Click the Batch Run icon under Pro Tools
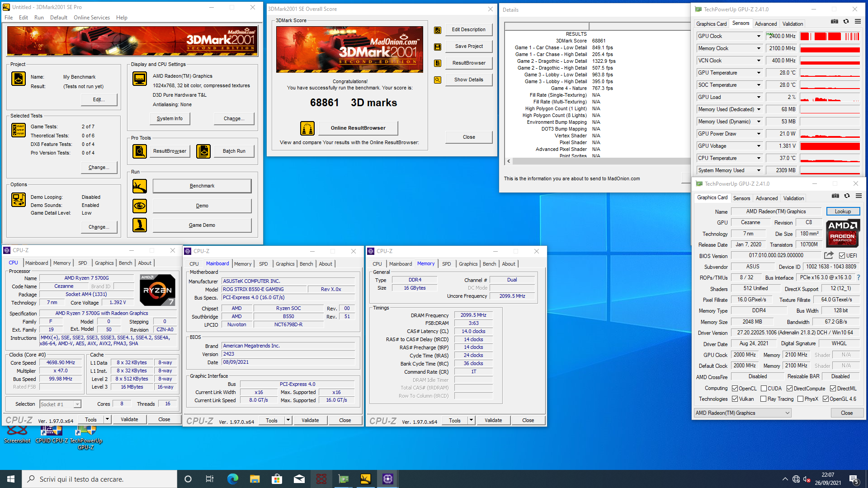Viewport: 868px width, 488px height. pos(203,151)
